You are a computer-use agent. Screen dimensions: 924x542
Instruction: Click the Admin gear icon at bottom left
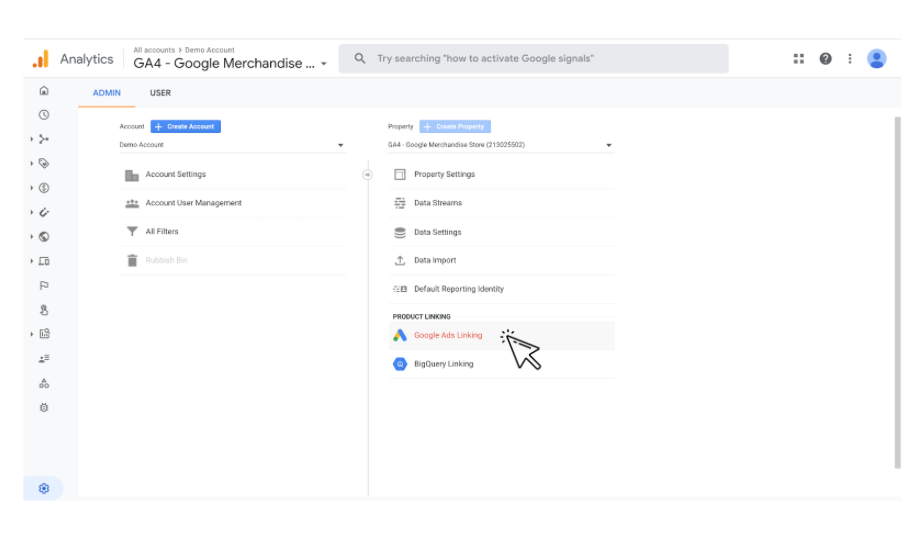pos(44,488)
